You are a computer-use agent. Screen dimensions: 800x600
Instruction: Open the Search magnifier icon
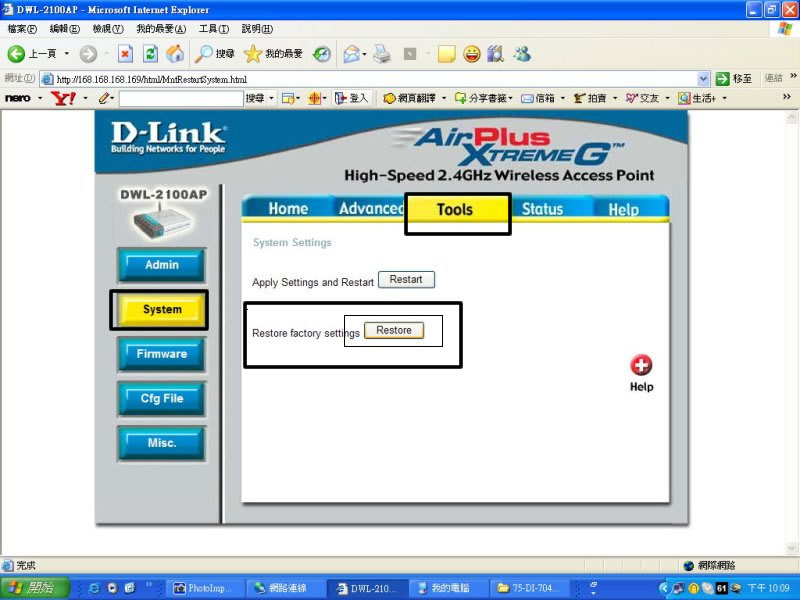coord(204,54)
